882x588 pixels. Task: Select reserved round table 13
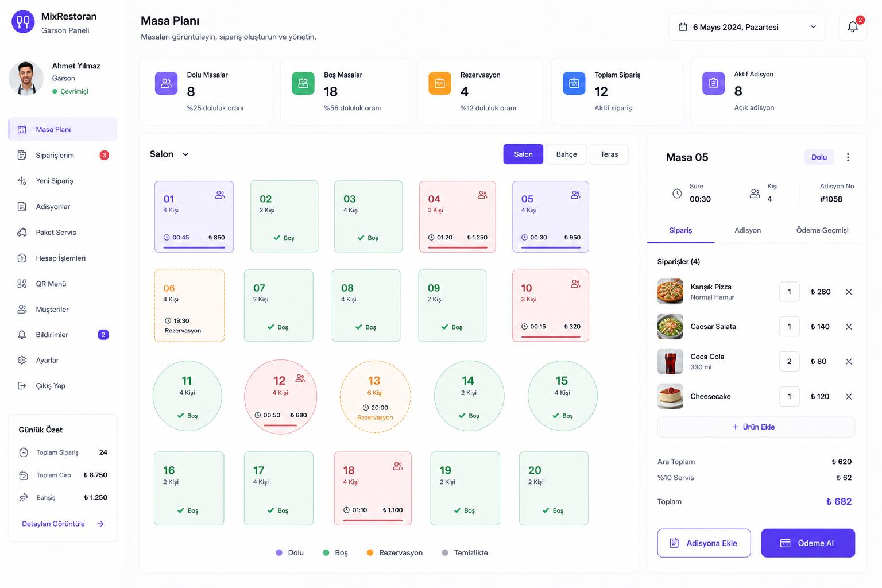click(376, 397)
